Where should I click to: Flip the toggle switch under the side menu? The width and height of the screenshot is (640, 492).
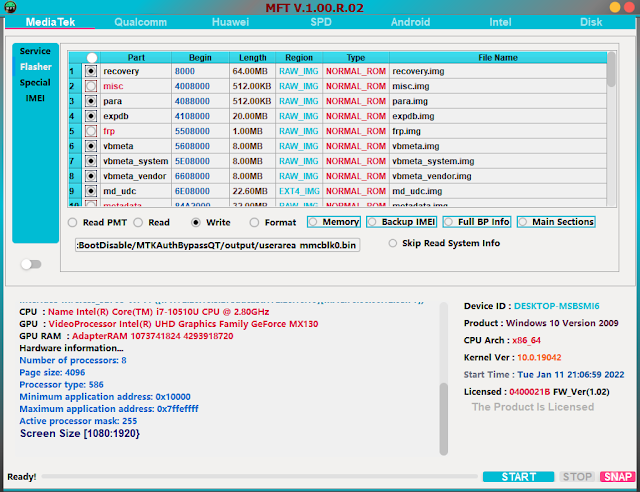coord(31,264)
